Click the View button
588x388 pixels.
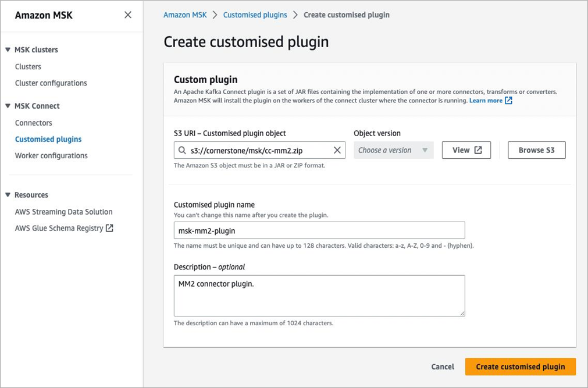[466, 150]
